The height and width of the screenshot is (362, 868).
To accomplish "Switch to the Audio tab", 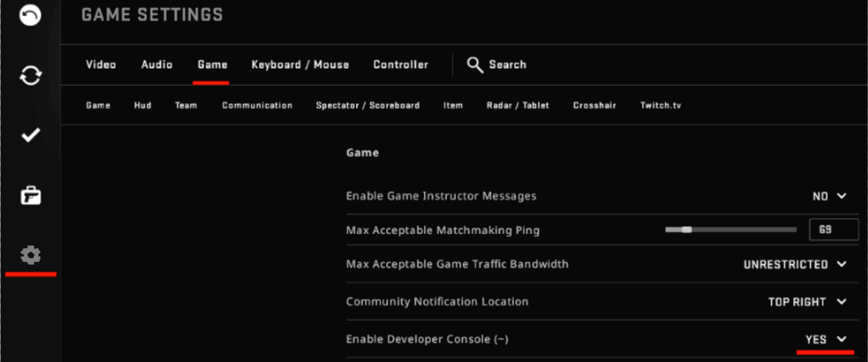I will (157, 65).
